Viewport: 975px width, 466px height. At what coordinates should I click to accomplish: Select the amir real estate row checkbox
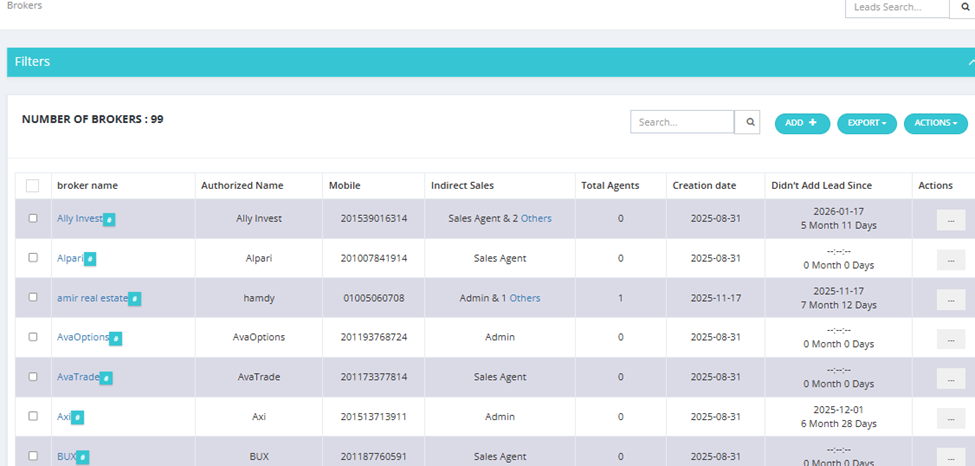click(x=33, y=297)
